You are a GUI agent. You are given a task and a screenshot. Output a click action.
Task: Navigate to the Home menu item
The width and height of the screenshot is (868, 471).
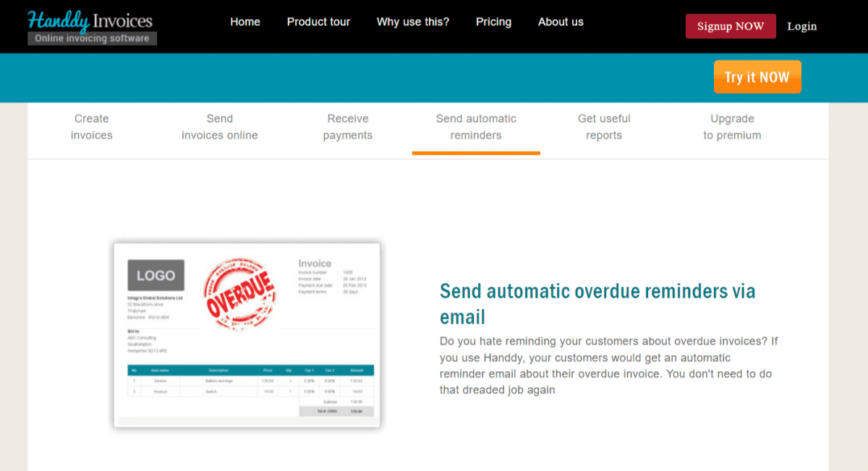(244, 22)
